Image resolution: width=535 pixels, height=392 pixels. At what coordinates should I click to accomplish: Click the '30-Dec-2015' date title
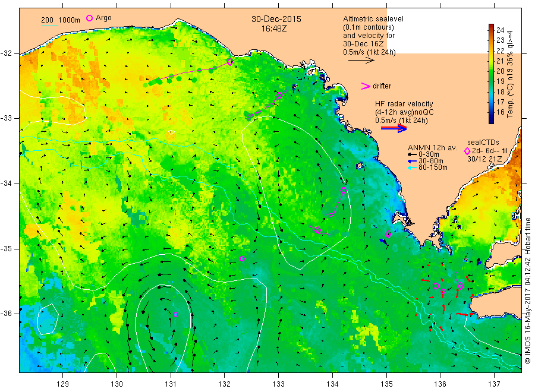coord(276,19)
